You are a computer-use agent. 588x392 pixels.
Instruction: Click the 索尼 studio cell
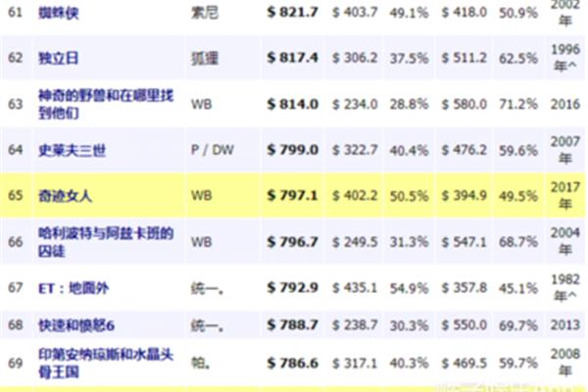point(205,13)
